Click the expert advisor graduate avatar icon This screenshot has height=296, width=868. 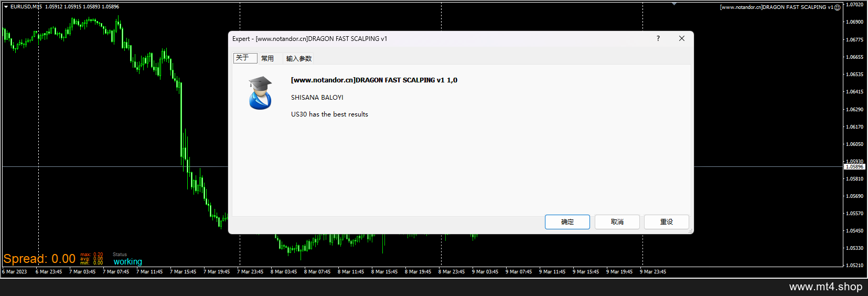tap(261, 93)
